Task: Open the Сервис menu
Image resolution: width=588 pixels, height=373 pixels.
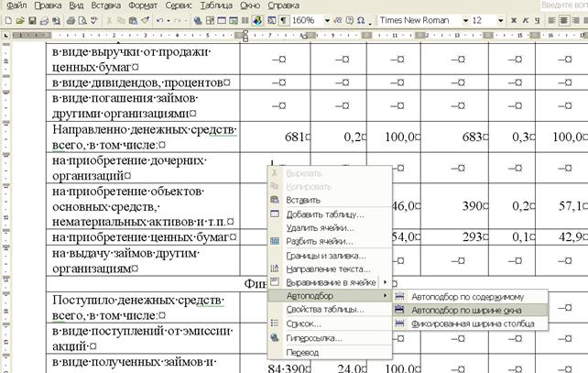Action: click(178, 5)
